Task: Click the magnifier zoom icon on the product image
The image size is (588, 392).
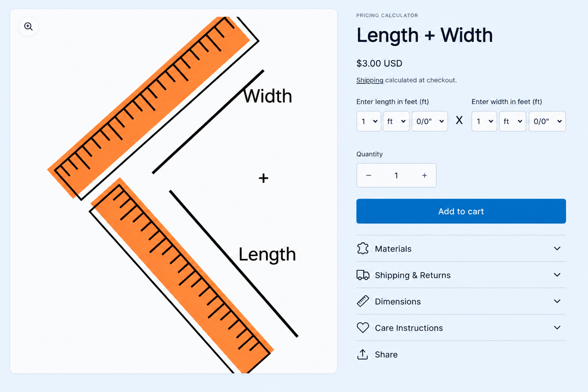Action: coord(28,26)
